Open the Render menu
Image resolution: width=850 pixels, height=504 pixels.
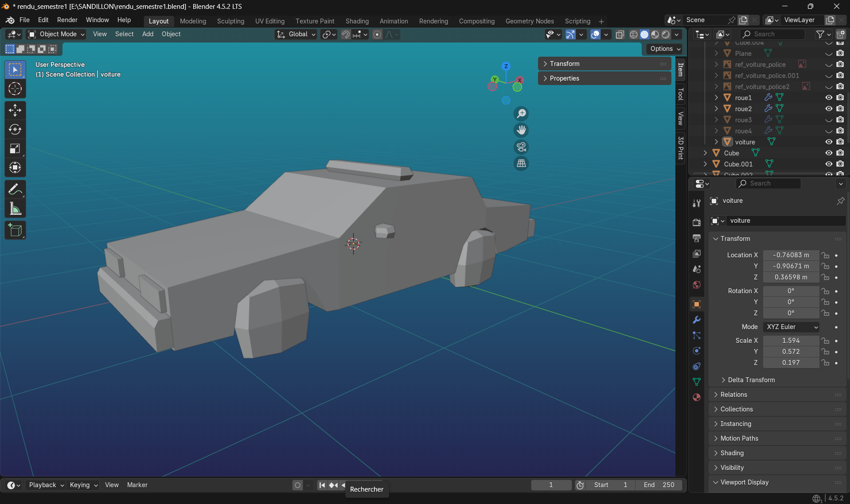click(67, 20)
